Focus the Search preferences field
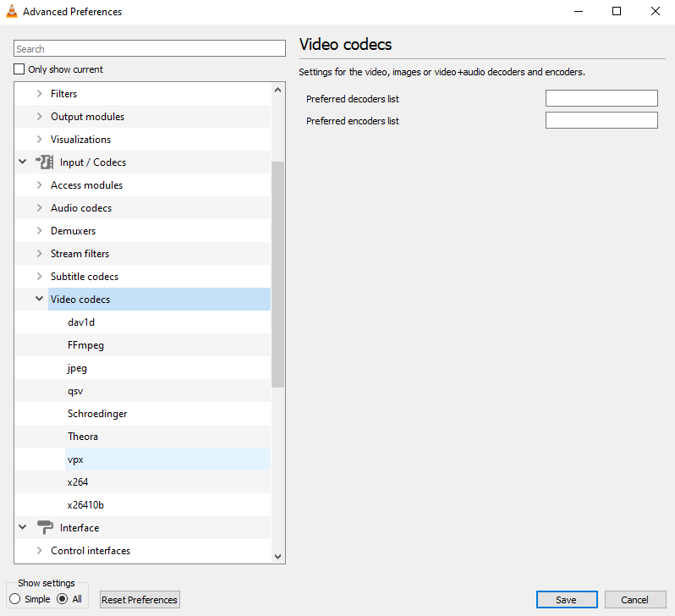This screenshot has width=675, height=616. [x=150, y=48]
